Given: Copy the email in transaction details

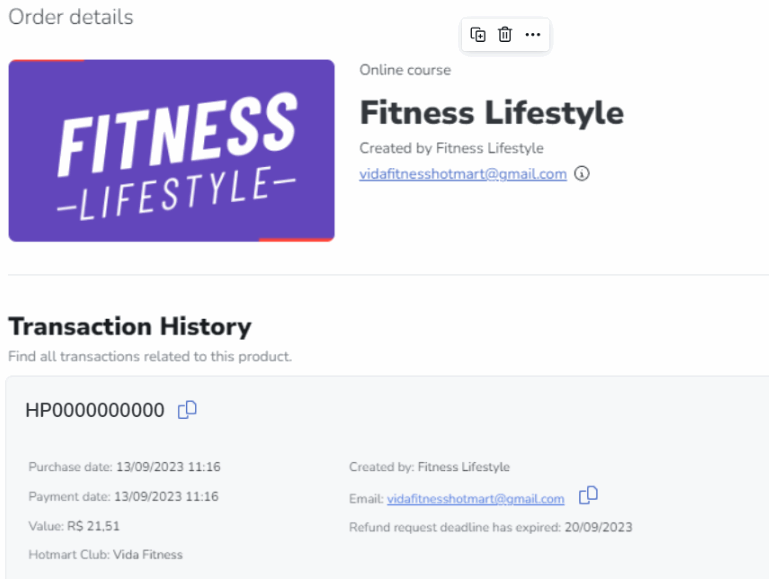Looking at the screenshot, I should click(588, 495).
